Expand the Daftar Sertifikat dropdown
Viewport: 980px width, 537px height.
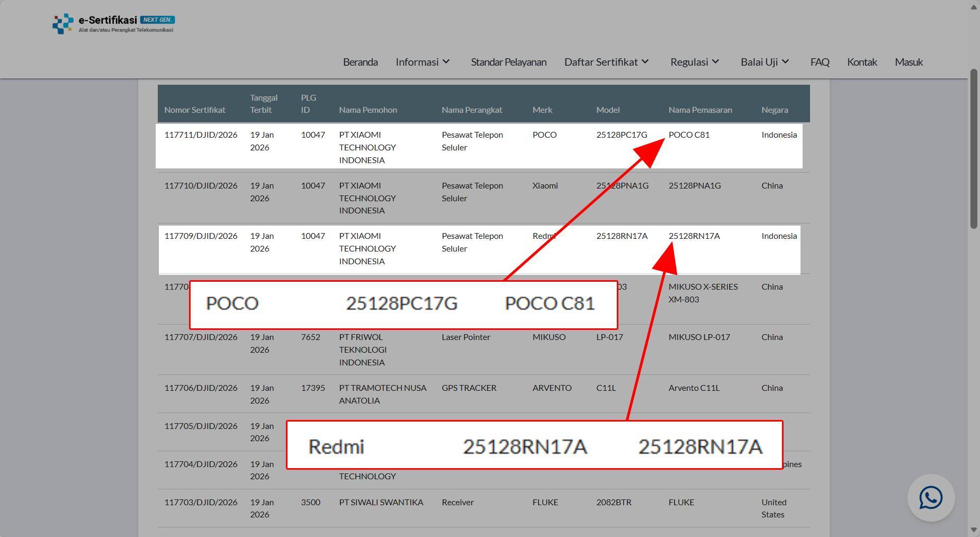click(607, 62)
